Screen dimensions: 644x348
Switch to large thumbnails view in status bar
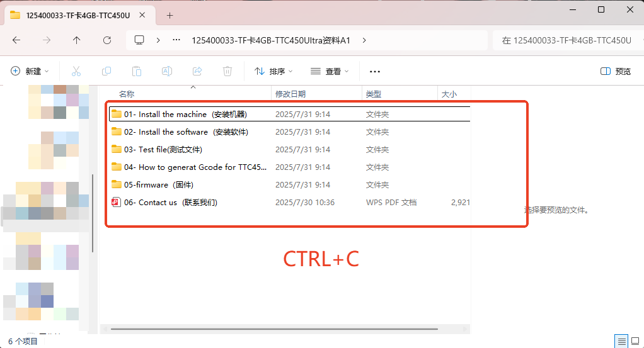tap(635, 341)
